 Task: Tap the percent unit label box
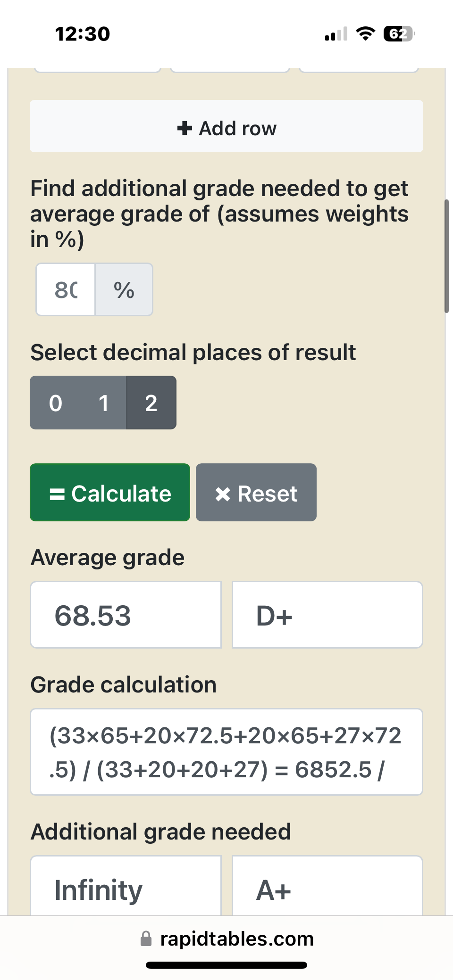coord(124,289)
